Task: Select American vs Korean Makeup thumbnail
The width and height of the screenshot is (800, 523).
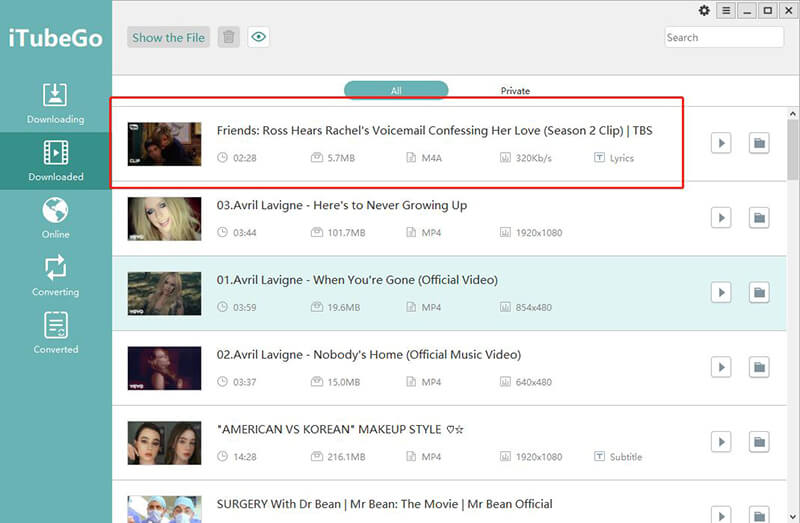Action: pos(164,443)
